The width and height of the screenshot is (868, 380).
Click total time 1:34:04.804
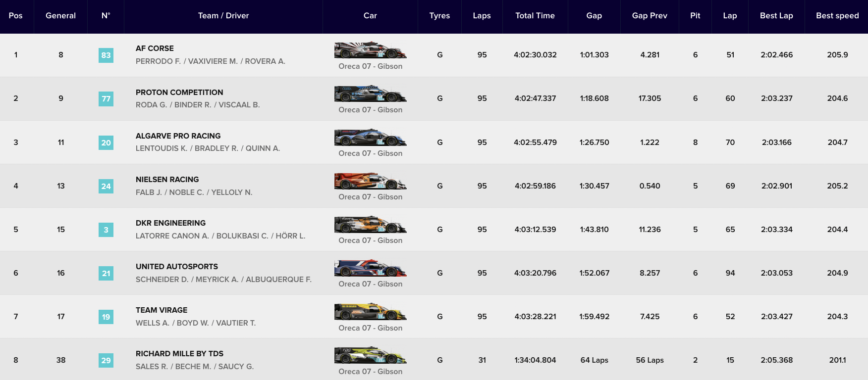535,360
